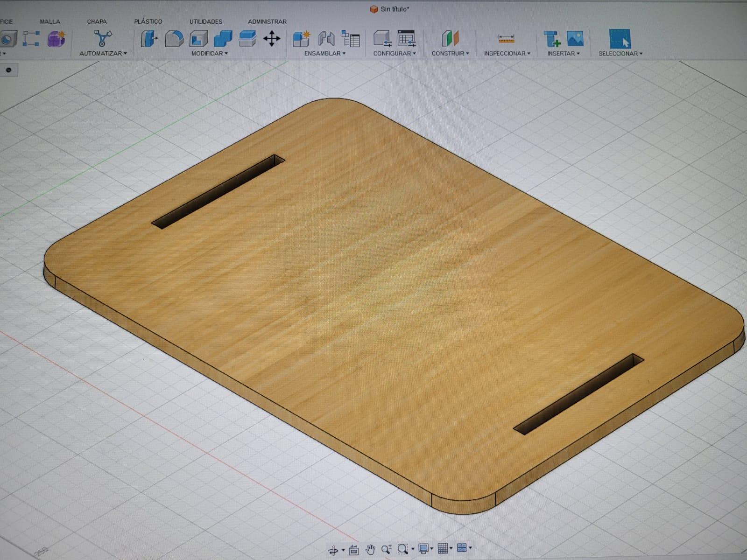Expand the SELECCIONAR dropdown

620,53
